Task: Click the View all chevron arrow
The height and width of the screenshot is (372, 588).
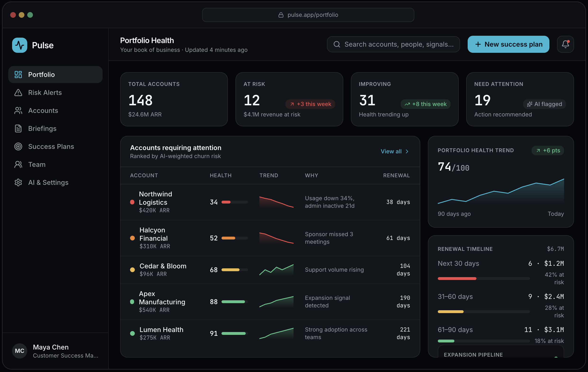Action: pos(407,151)
